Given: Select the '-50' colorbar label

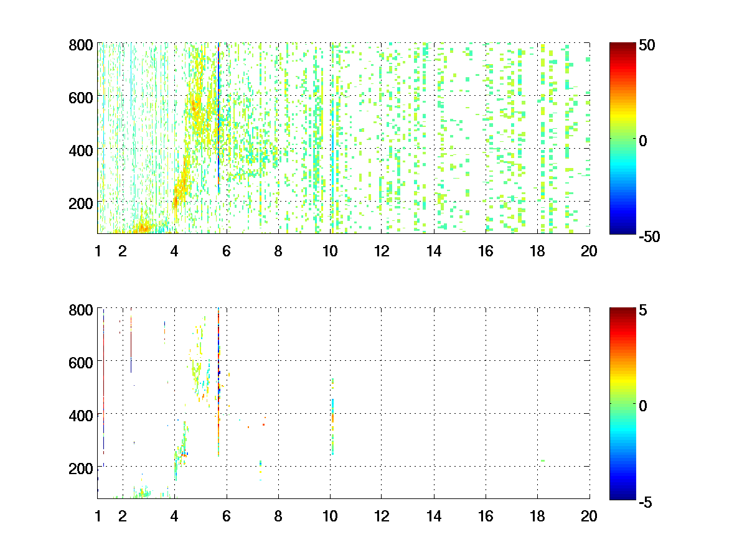Looking at the screenshot, I should click(649, 236).
